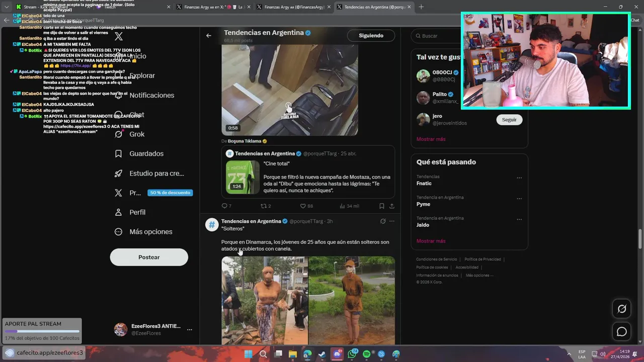Play the 0:58 office video
The image size is (644, 362).
coord(290,89)
